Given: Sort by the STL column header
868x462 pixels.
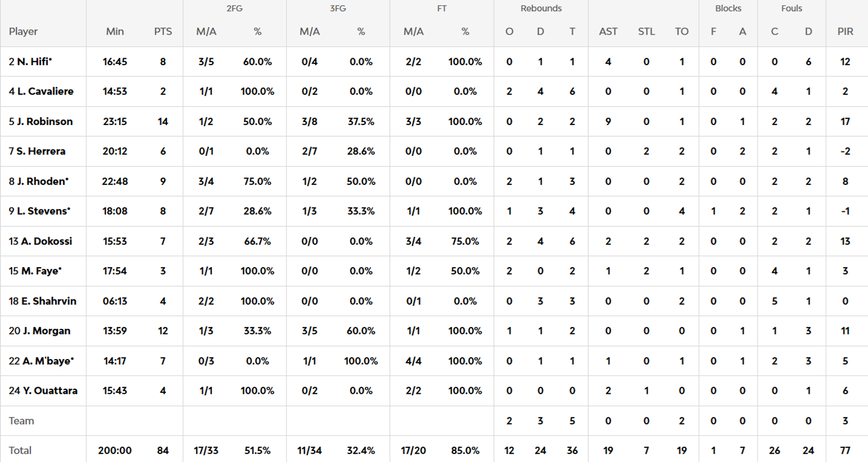Looking at the screenshot, I should pyautogui.click(x=646, y=31).
